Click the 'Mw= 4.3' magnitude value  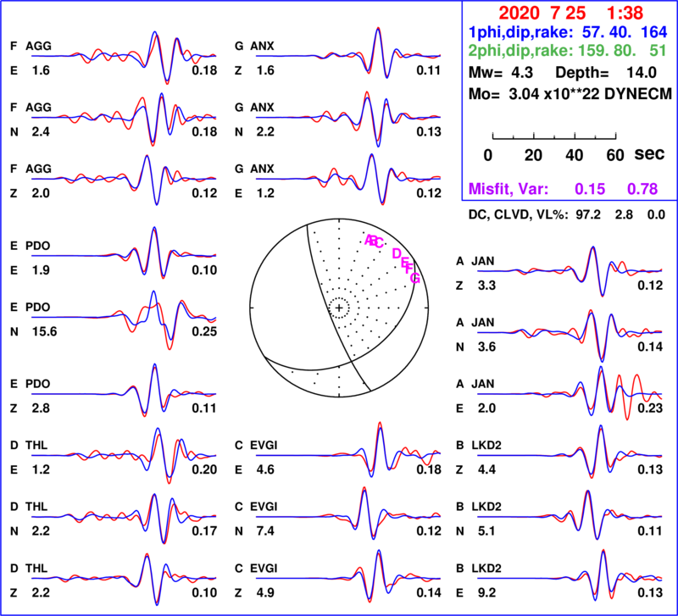click(x=501, y=73)
